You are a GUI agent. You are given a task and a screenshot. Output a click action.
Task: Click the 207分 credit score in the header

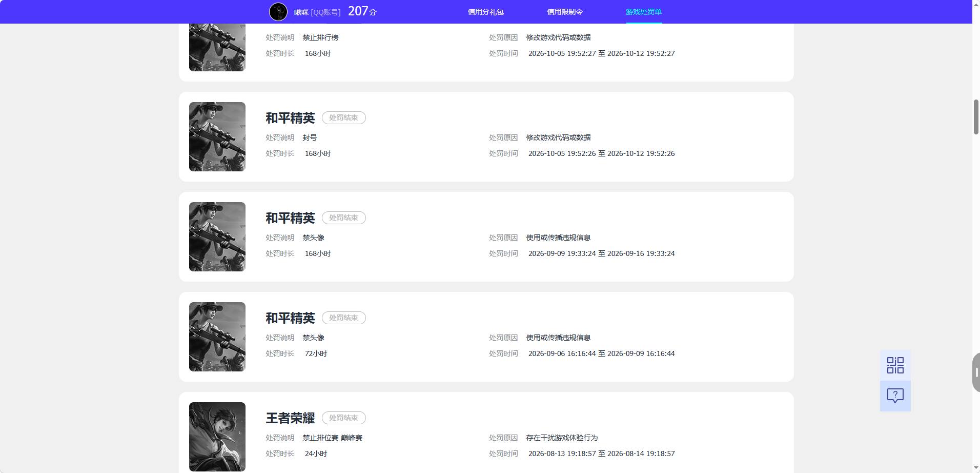tap(362, 11)
